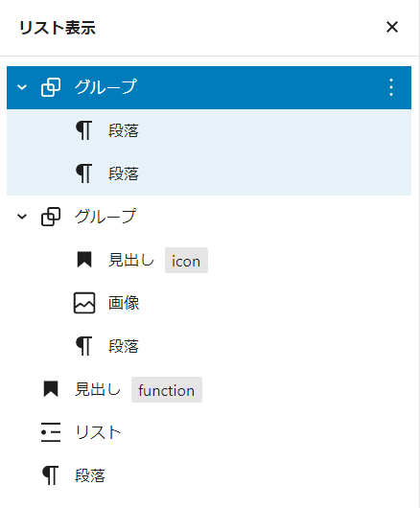Collapse the second group block

(22, 217)
